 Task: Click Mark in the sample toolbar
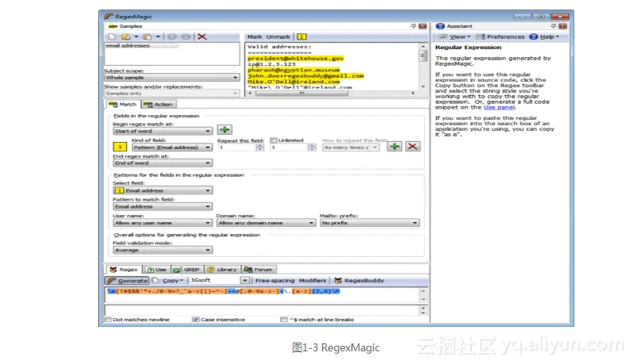[255, 36]
